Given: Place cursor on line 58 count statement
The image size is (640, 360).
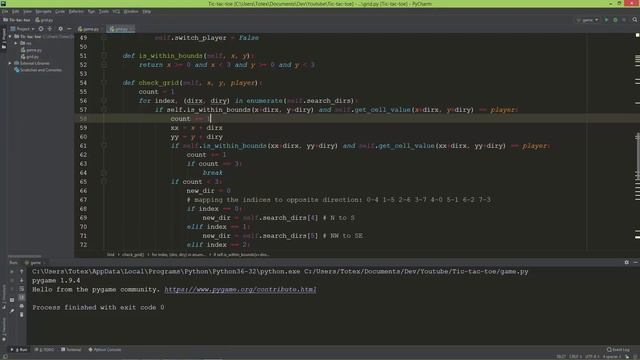Looking at the screenshot, I should 190,119.
